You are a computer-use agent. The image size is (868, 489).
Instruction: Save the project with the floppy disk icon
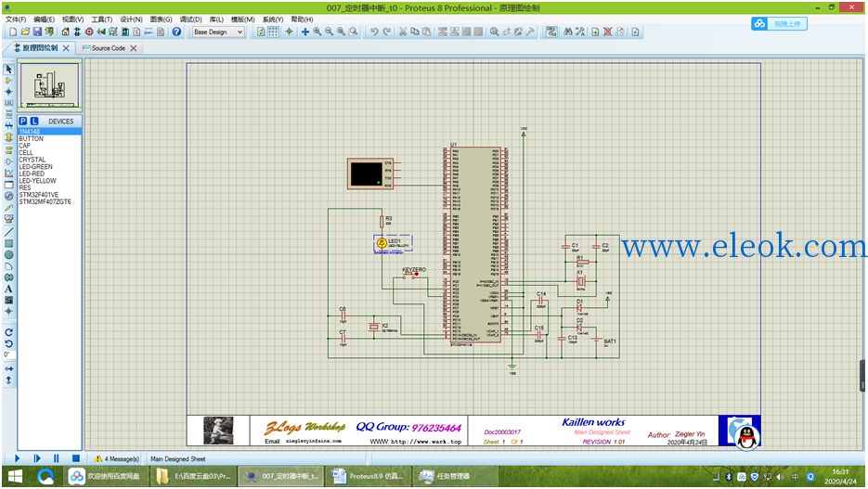37,32
